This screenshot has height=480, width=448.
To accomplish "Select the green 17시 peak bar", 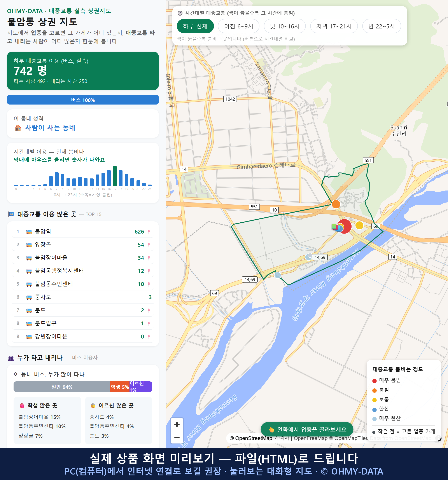I will (x=115, y=176).
